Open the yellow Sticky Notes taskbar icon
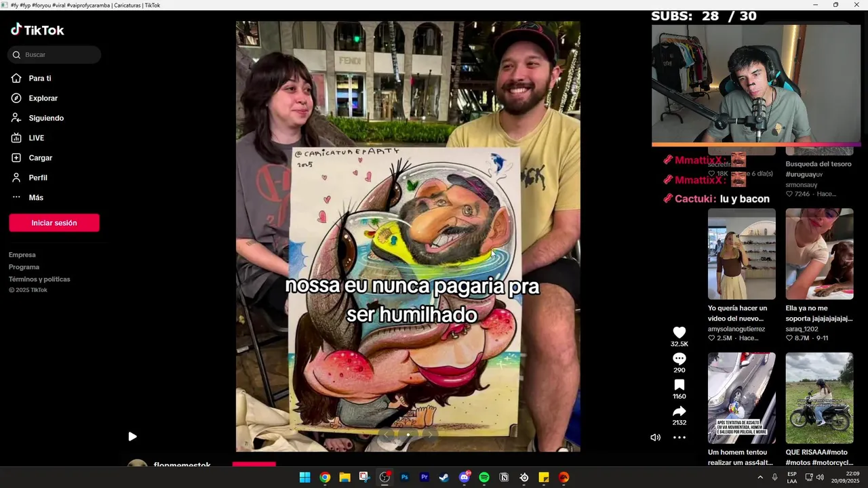The image size is (868, 488). click(544, 477)
